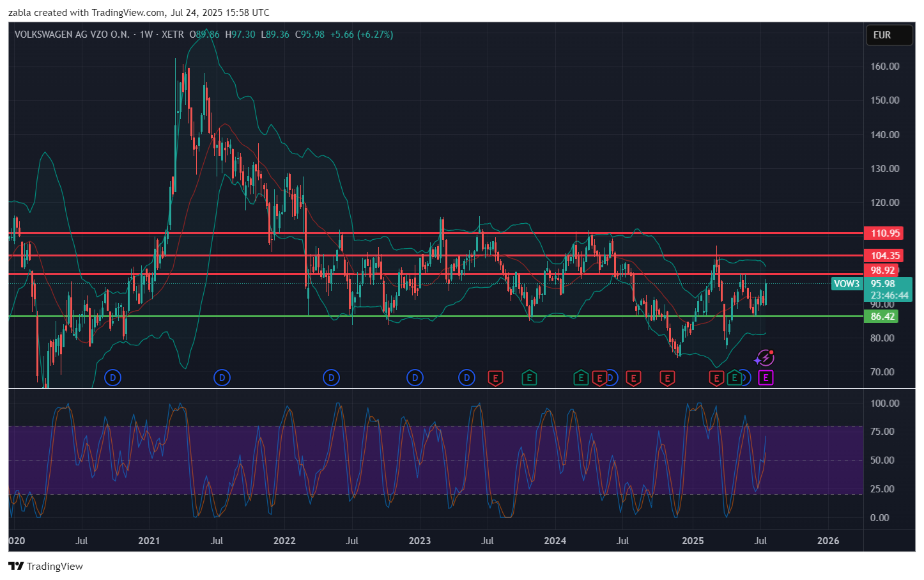Open the red earnings E marker in spring 2024
The image size is (924, 580).
coord(599,379)
